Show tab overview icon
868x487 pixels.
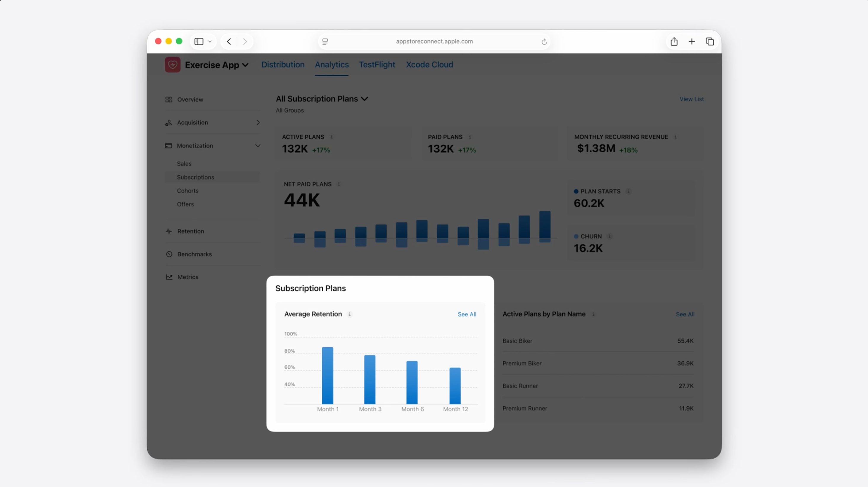pos(710,42)
